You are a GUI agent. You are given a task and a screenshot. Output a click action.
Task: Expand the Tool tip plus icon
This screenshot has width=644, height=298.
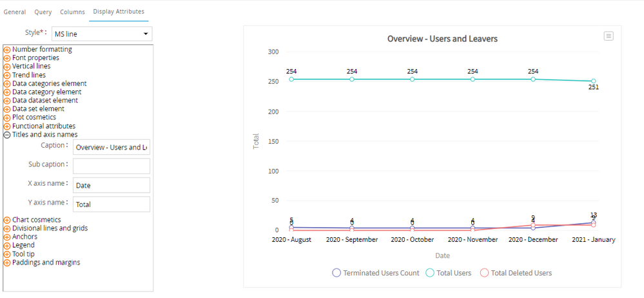coord(7,253)
